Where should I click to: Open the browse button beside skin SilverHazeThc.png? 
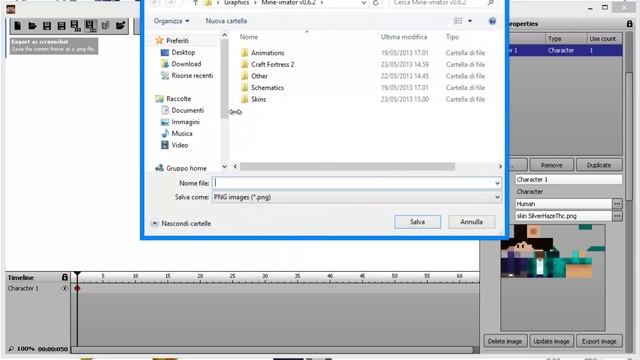[x=617, y=216]
